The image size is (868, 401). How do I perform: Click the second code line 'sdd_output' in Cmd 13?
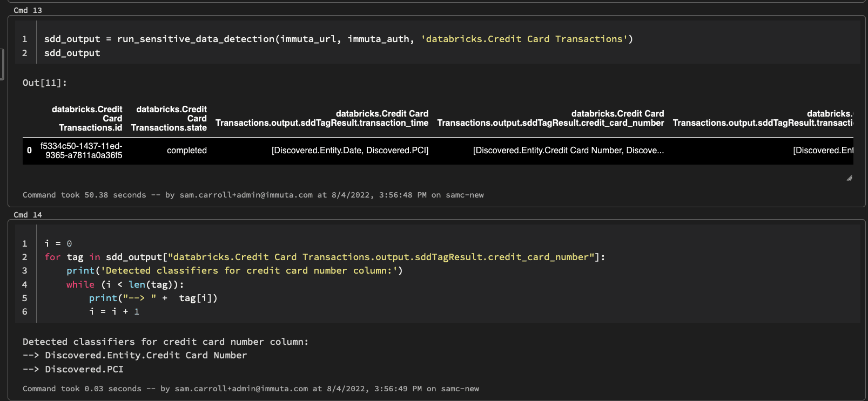click(x=72, y=53)
